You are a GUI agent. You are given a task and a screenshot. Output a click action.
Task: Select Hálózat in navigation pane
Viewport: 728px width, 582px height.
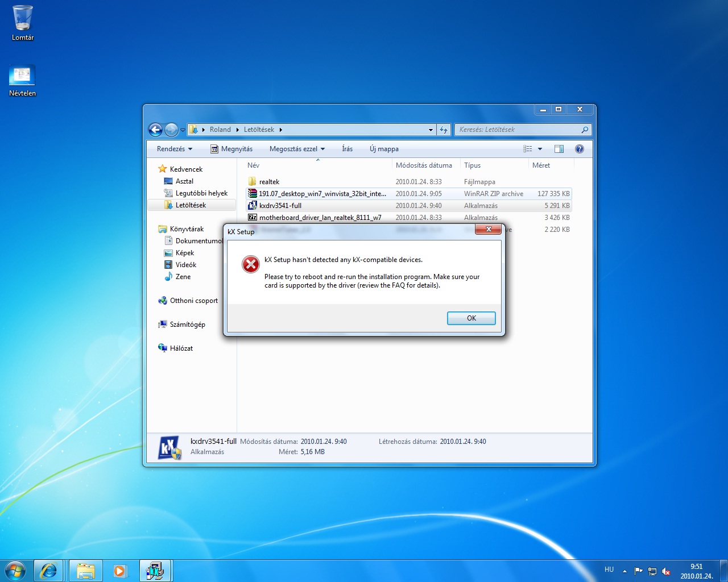click(x=176, y=348)
